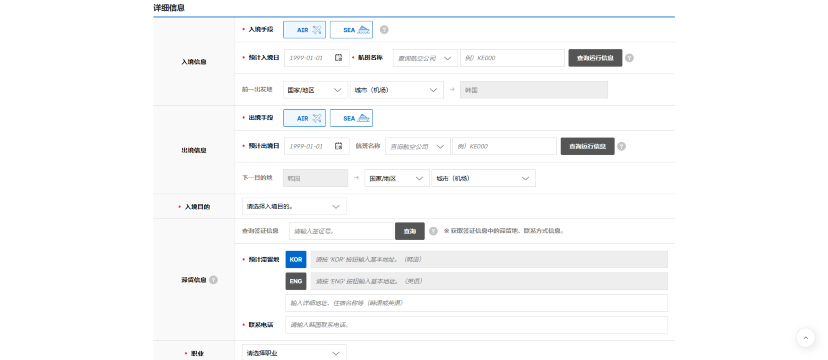Screen dimensions: 828x360
Task: Open help icon beside entry flight search button
Action: pyautogui.click(x=629, y=58)
